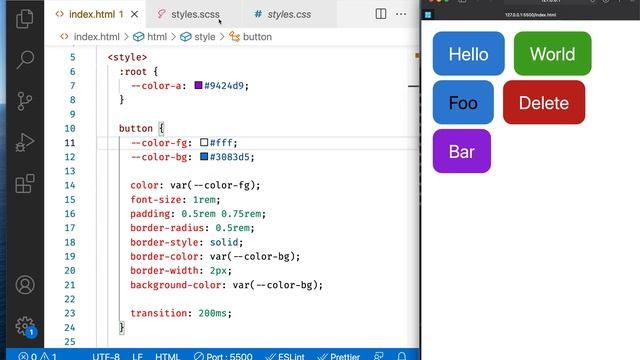Click the <style> tag on line 5
The height and width of the screenshot is (360, 640).
(x=127, y=57)
